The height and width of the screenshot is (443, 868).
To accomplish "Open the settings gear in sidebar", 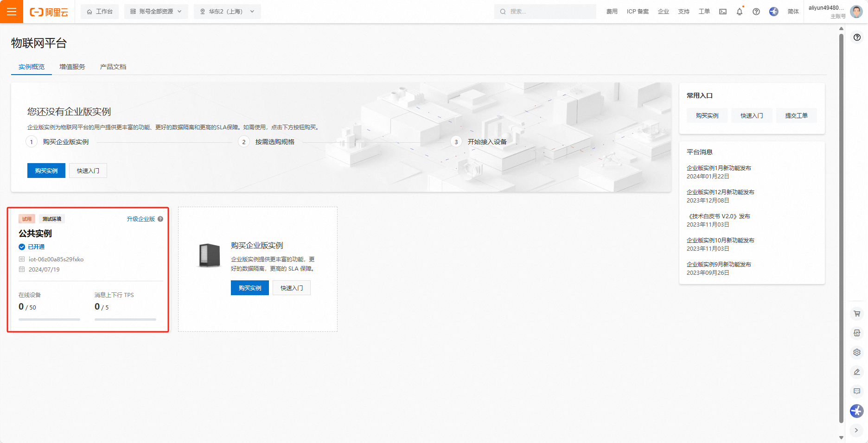I will pos(857,353).
